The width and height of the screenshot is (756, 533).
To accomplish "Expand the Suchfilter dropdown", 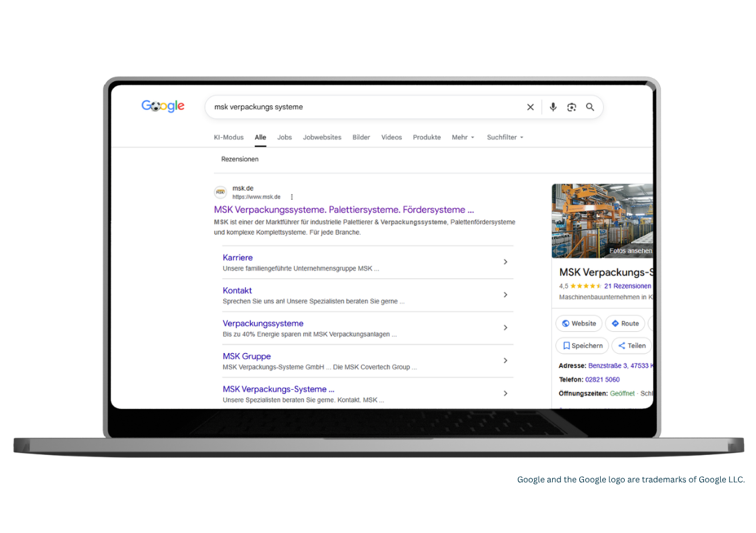I will [505, 137].
